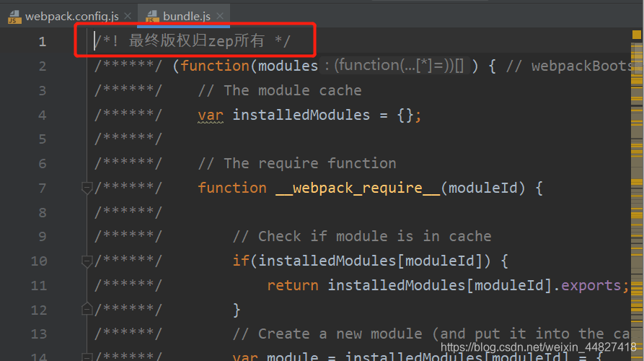The image size is (644, 361).
Task: Click the '// The module cache' comment
Action: [280, 90]
